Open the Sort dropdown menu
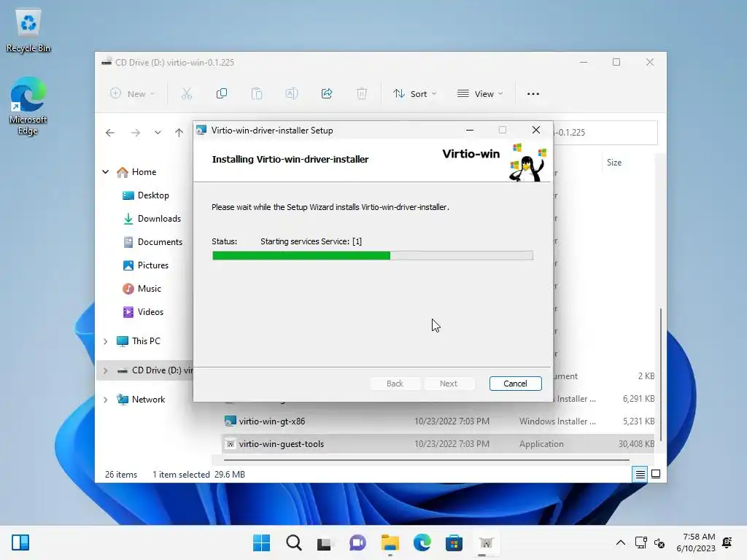 coord(414,94)
